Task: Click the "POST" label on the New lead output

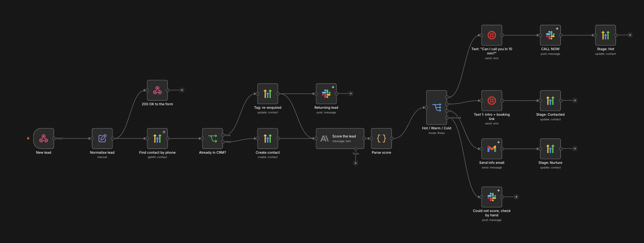Action: [60, 139]
